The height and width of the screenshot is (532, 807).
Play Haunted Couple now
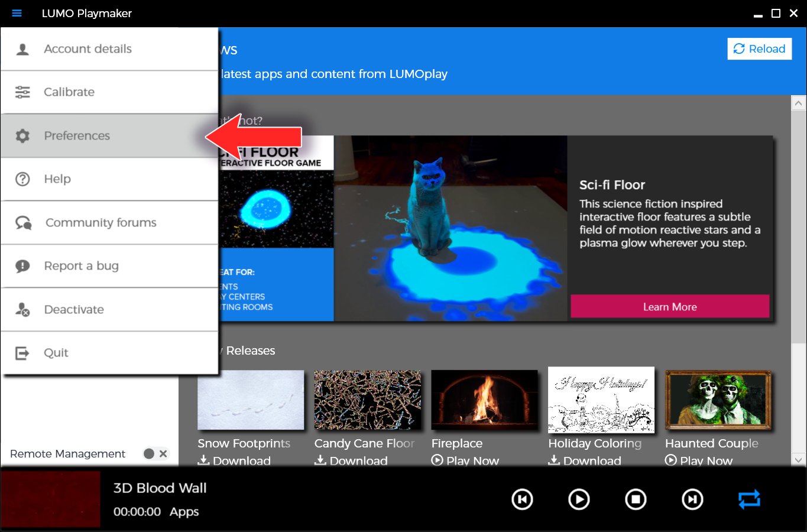point(699,460)
